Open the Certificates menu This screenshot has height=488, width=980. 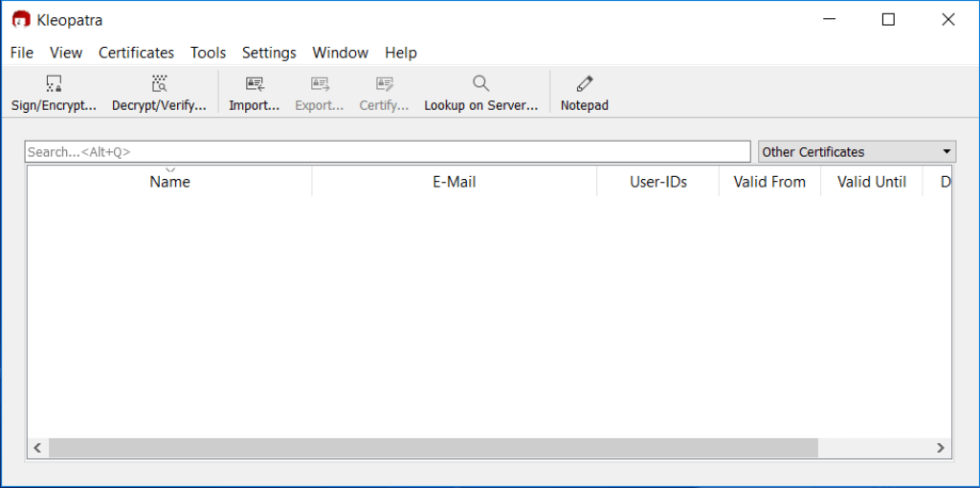[136, 53]
